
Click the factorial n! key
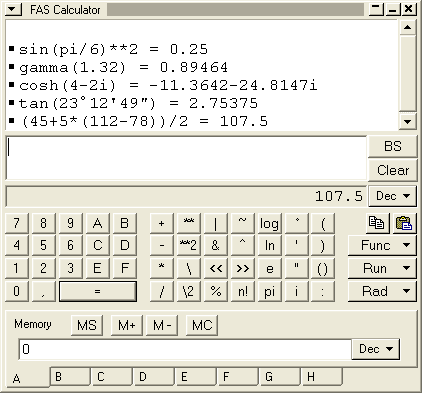pos(243,291)
